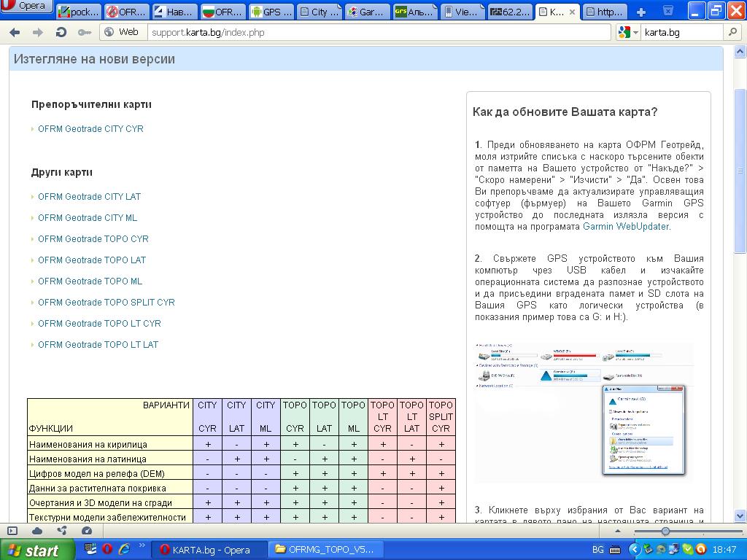Viewport: 747px width, 560px height.
Task: Open new tab with plus button
Action: point(641,12)
